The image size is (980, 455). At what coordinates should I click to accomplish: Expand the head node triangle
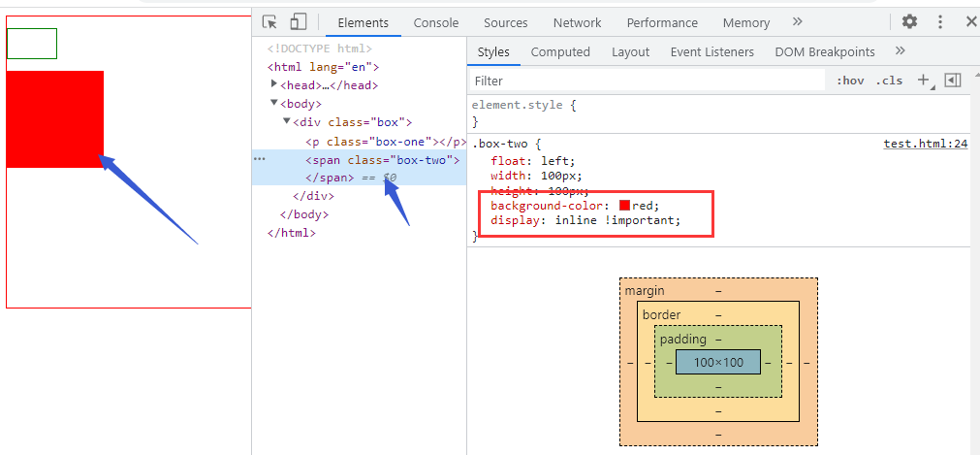point(274,83)
